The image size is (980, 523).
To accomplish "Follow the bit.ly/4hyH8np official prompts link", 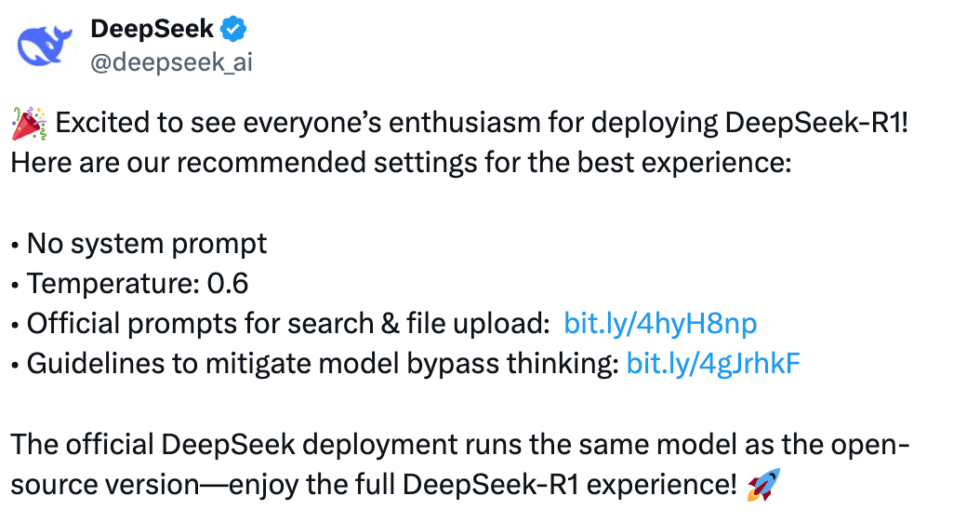I will [660, 324].
